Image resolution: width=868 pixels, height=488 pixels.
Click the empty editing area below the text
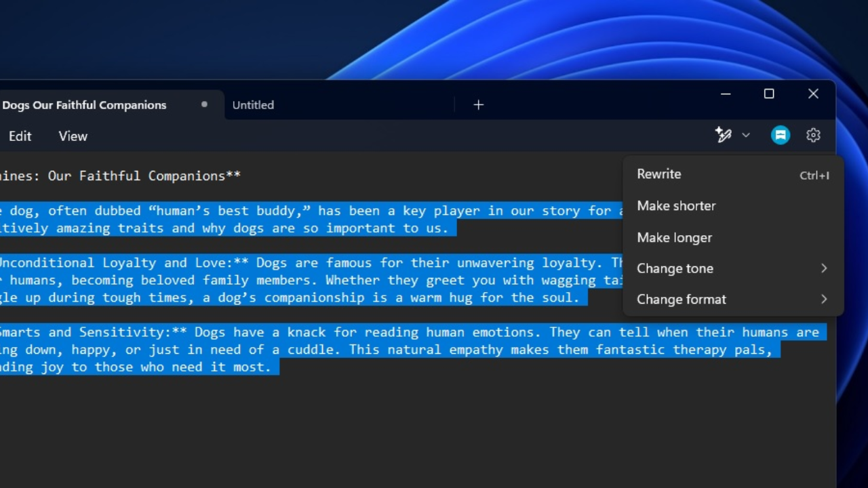(305, 420)
